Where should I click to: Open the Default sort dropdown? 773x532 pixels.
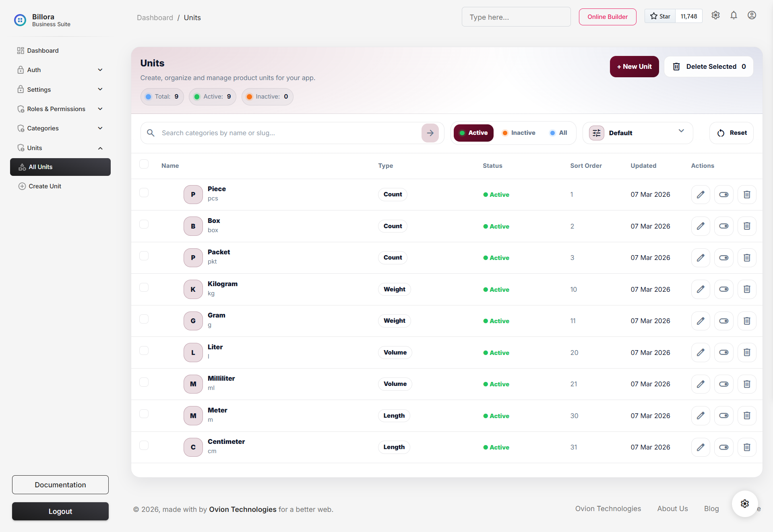(x=637, y=133)
